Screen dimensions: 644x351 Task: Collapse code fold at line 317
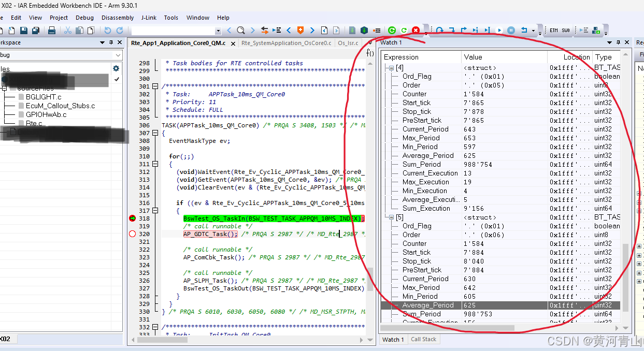coord(155,211)
